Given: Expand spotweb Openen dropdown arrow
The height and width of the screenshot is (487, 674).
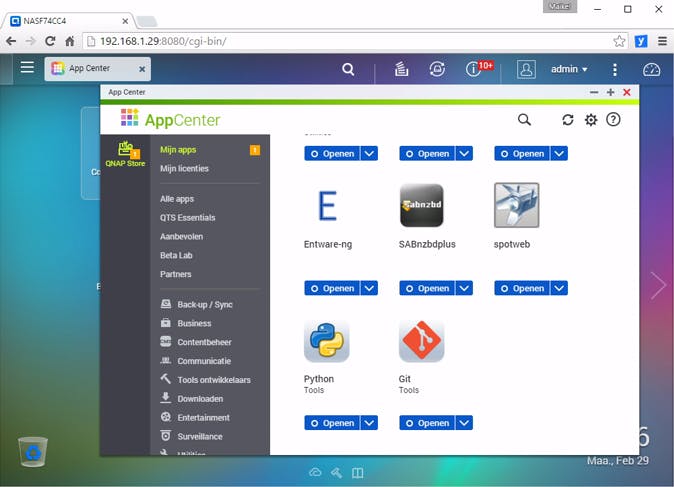Looking at the screenshot, I should tap(559, 288).
